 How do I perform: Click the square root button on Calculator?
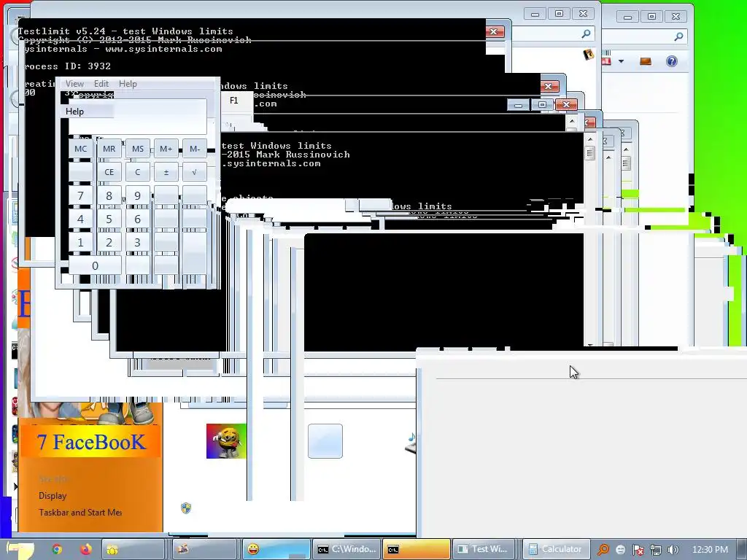coord(194,172)
